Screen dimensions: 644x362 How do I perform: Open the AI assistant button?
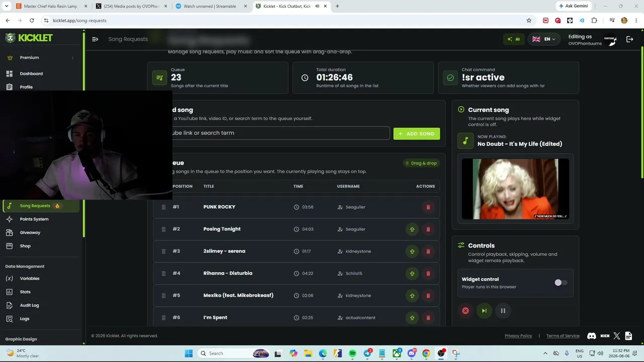(x=514, y=39)
